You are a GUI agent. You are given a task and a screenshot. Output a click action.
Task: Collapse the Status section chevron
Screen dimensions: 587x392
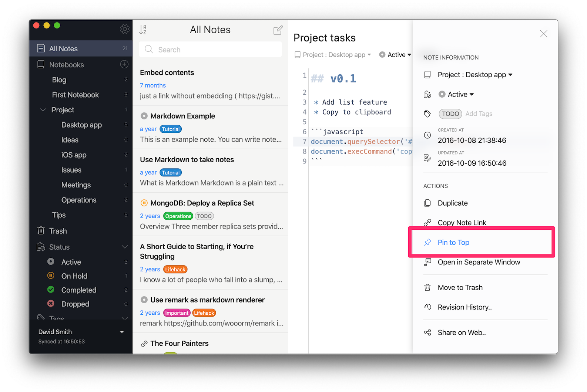coord(125,247)
